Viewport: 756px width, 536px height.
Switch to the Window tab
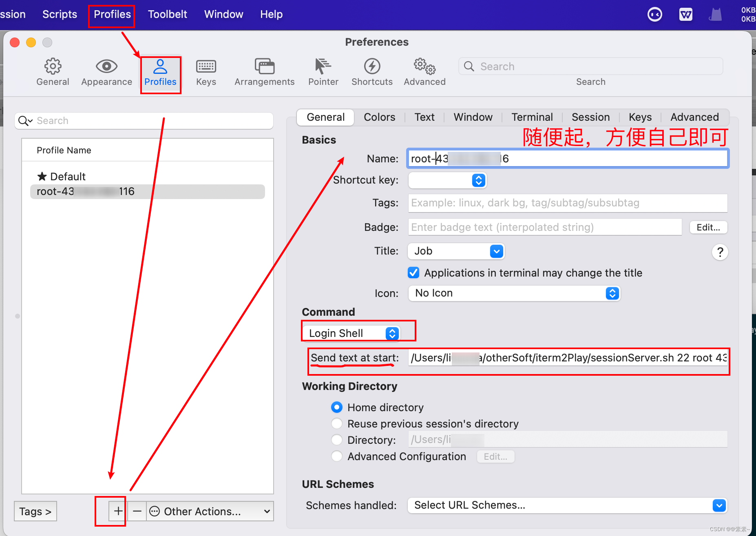pos(473,117)
